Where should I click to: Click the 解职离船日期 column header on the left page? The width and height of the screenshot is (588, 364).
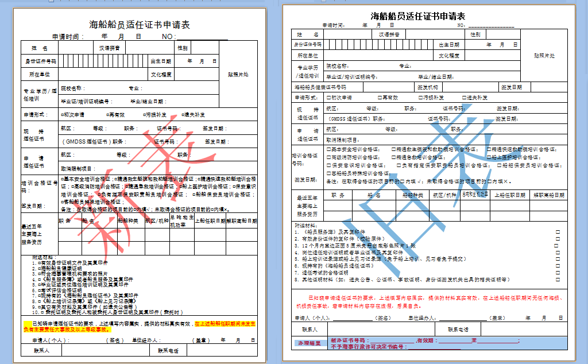tap(242, 221)
